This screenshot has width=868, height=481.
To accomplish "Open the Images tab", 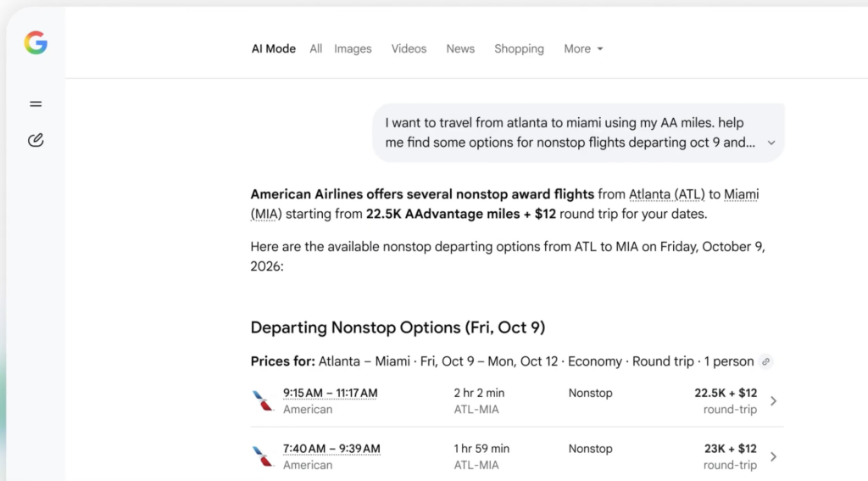I will [353, 48].
